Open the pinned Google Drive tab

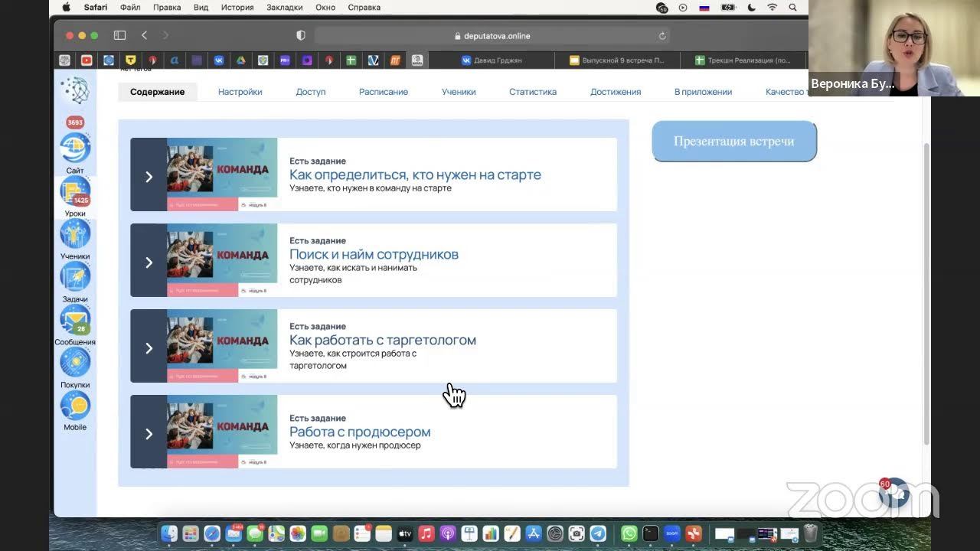(240, 60)
